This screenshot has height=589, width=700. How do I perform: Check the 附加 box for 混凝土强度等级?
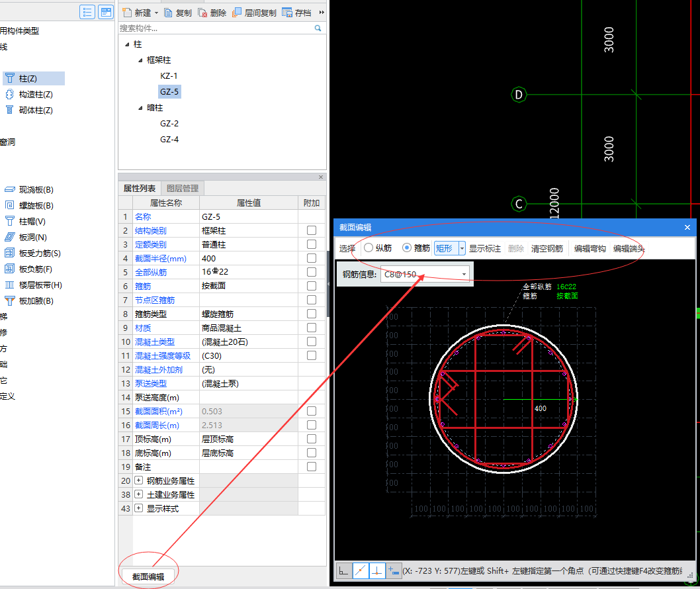312,355
